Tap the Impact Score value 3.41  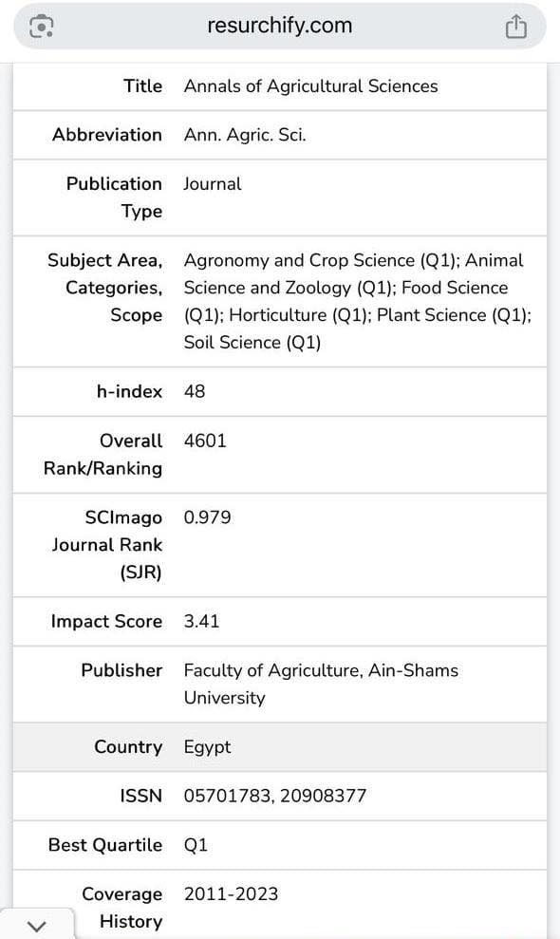click(x=201, y=621)
